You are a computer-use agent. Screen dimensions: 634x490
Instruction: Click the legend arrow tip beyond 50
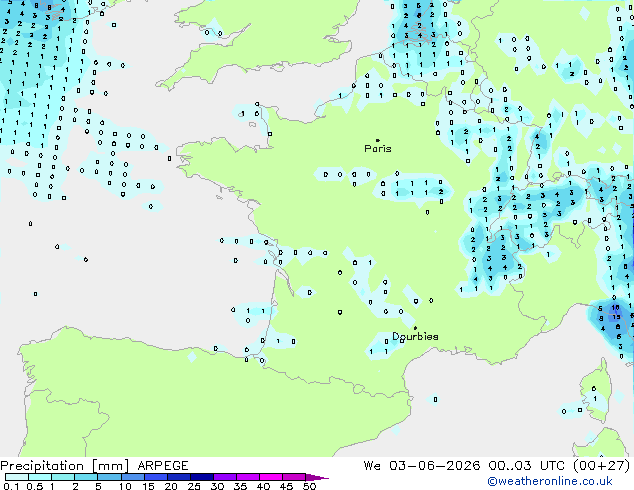[x=317, y=477]
